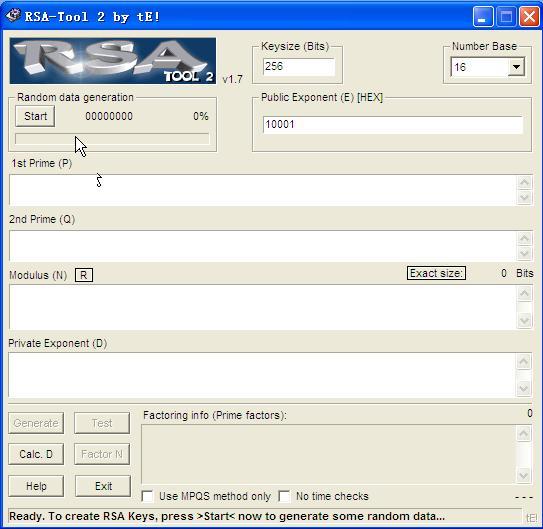Click the Calc. D button

(36, 454)
